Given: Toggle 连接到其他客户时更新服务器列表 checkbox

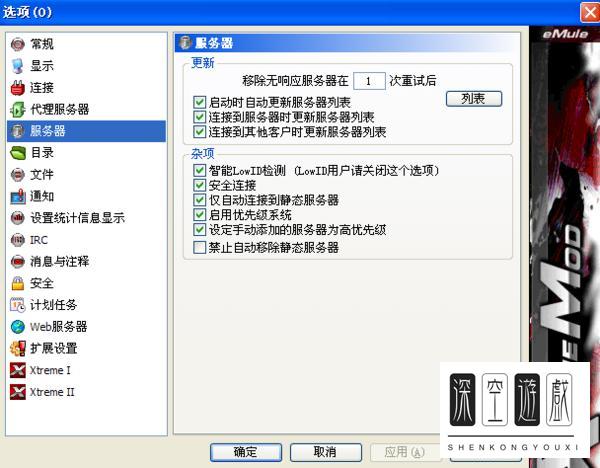Looking at the screenshot, I should click(199, 132).
